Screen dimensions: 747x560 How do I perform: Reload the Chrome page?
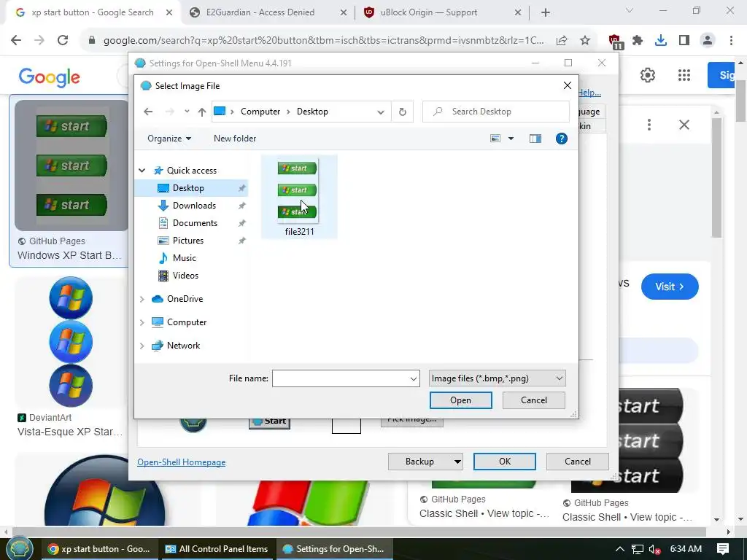(x=63, y=41)
